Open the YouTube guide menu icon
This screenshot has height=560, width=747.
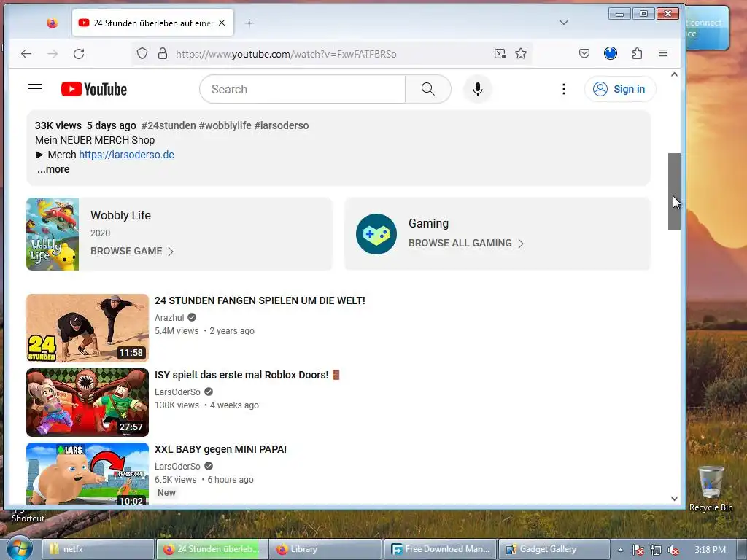tap(35, 89)
